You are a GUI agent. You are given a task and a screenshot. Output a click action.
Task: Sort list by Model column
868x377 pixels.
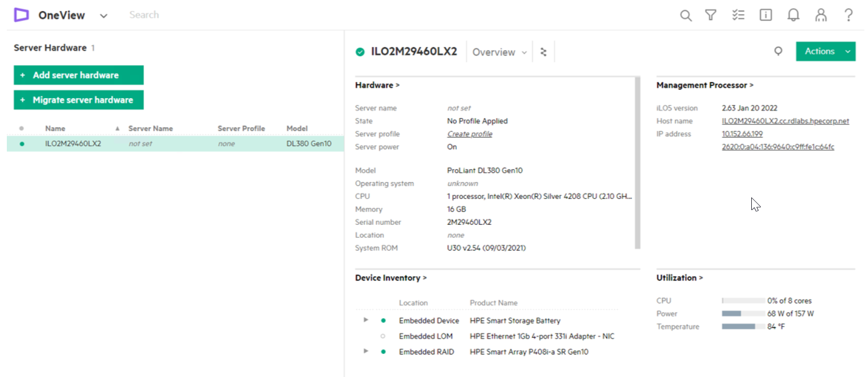pos(297,128)
